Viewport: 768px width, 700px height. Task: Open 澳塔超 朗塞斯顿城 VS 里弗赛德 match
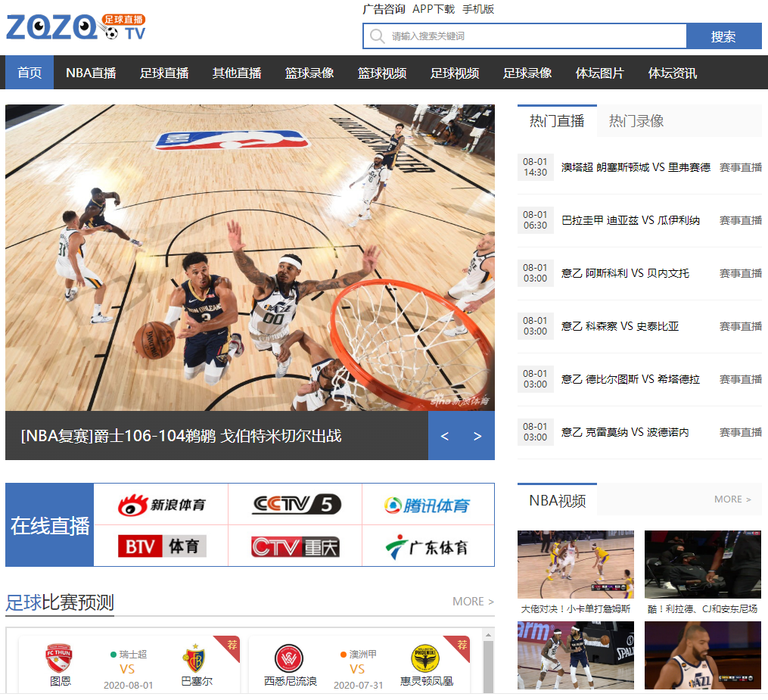point(636,167)
